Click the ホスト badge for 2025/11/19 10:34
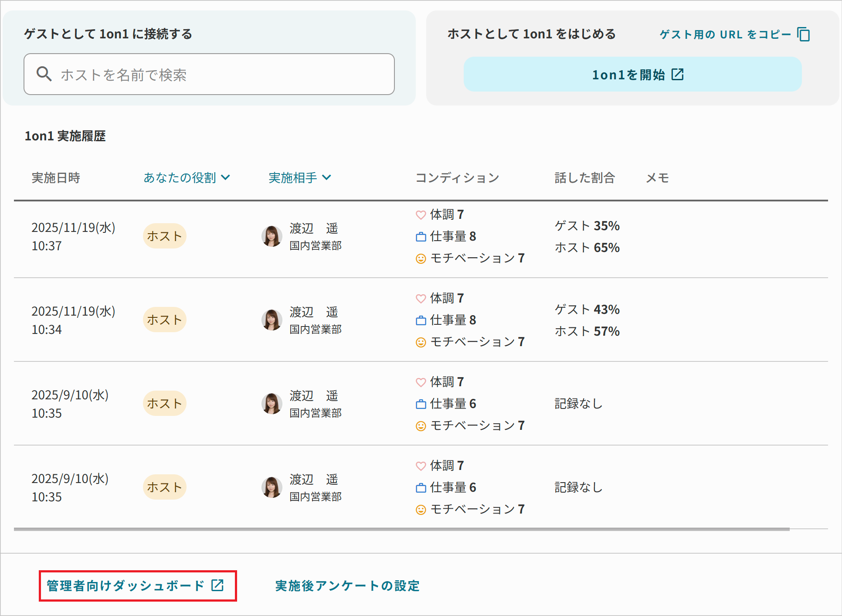Image resolution: width=842 pixels, height=616 pixels. (x=164, y=320)
